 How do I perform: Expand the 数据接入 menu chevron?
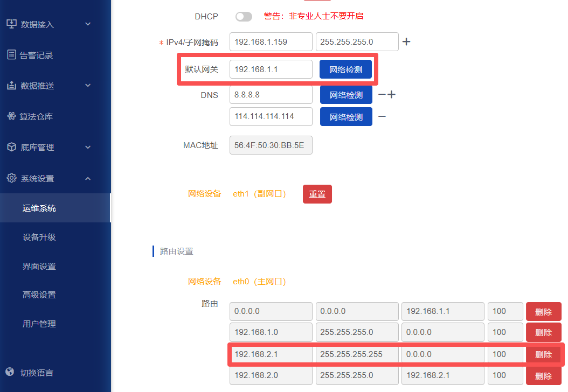coord(88,24)
